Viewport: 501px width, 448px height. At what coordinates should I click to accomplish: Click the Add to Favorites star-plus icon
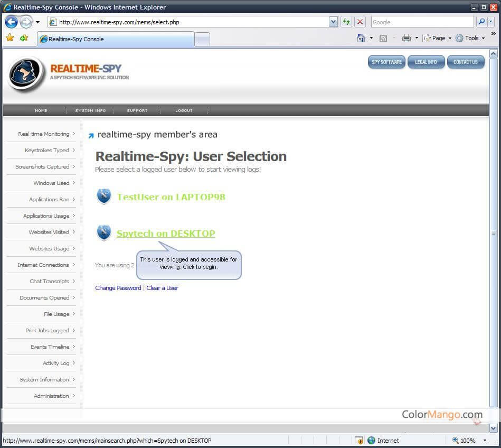point(24,38)
